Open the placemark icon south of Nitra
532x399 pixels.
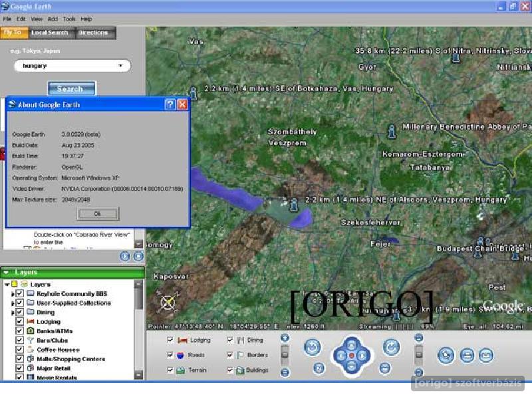(456, 57)
